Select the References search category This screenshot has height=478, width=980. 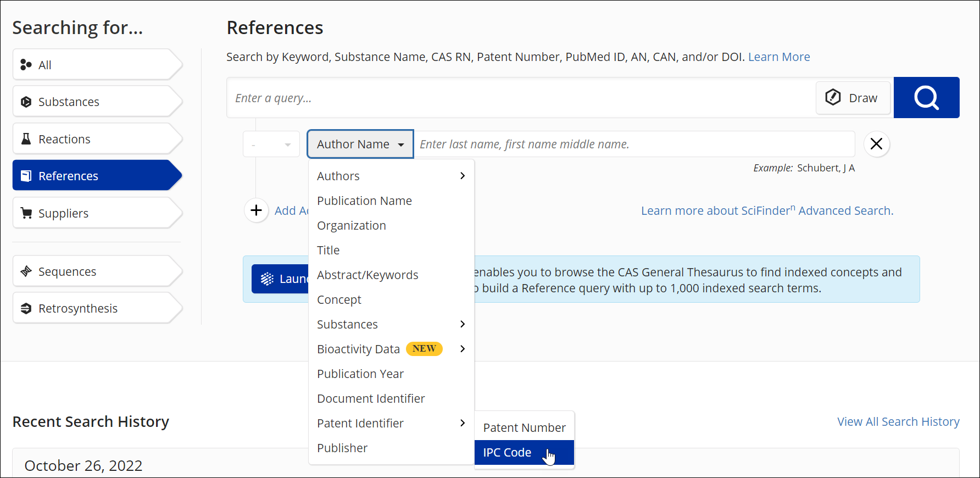pyautogui.click(x=97, y=176)
